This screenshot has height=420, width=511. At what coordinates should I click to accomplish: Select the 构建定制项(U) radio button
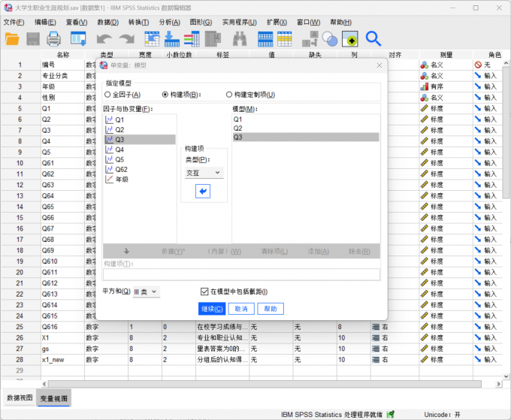coord(229,95)
